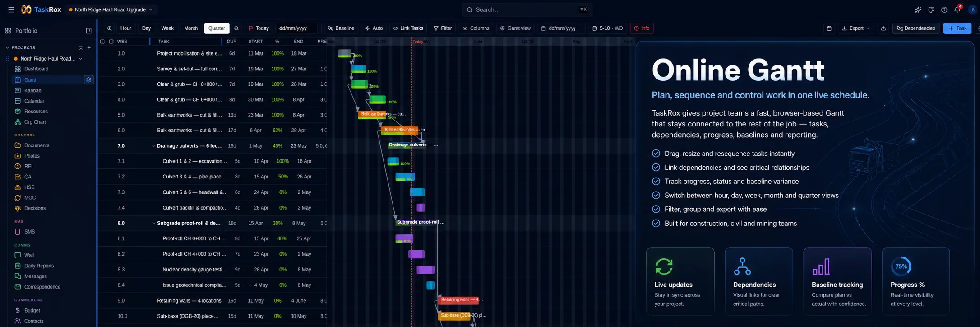Click the zoom in magnifier before Hour
Viewport: 980px width, 327px height.
[110, 28]
